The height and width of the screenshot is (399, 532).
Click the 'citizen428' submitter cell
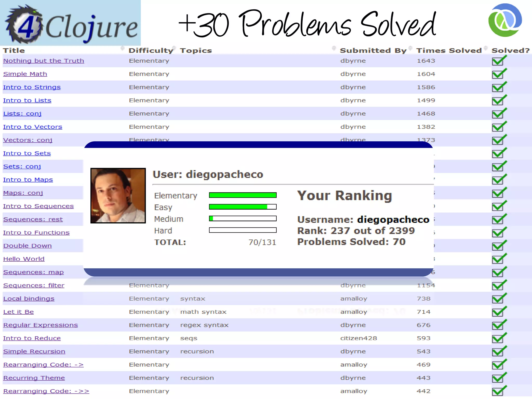click(358, 338)
